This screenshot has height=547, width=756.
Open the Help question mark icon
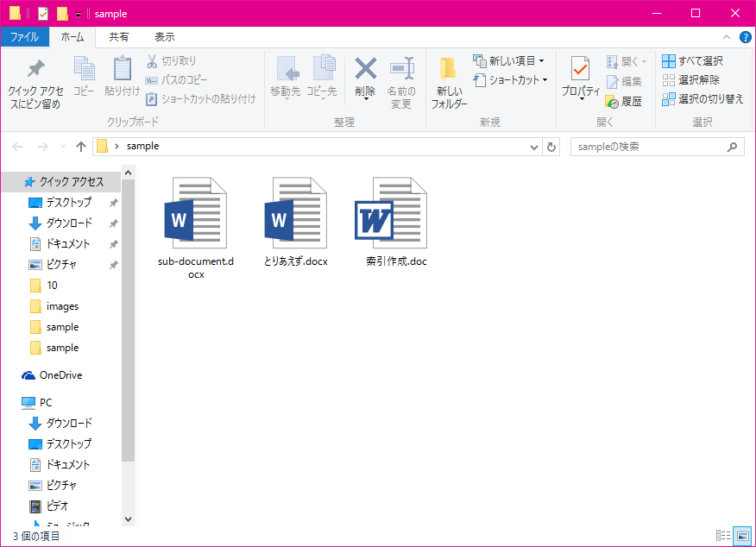[x=746, y=37]
